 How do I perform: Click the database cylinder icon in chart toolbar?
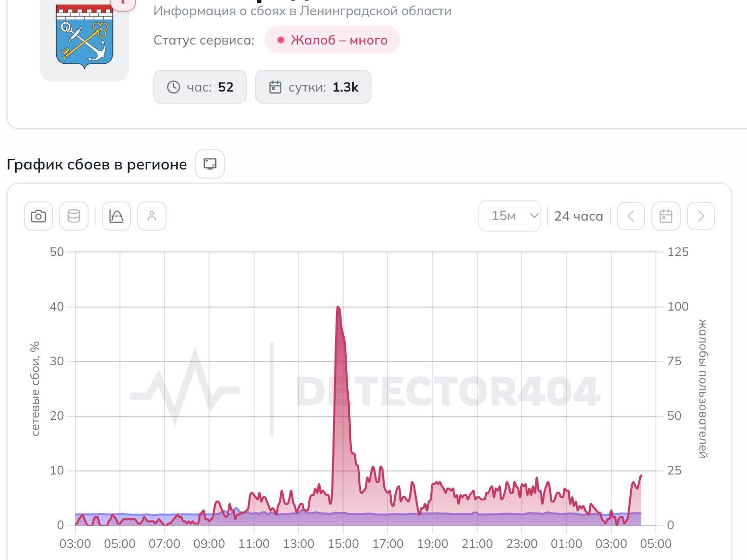74,216
